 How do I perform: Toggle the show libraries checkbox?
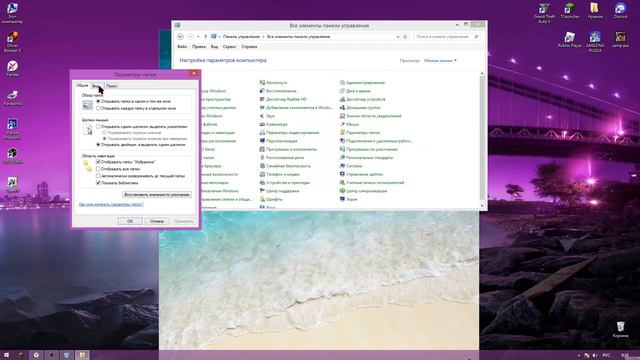98,183
